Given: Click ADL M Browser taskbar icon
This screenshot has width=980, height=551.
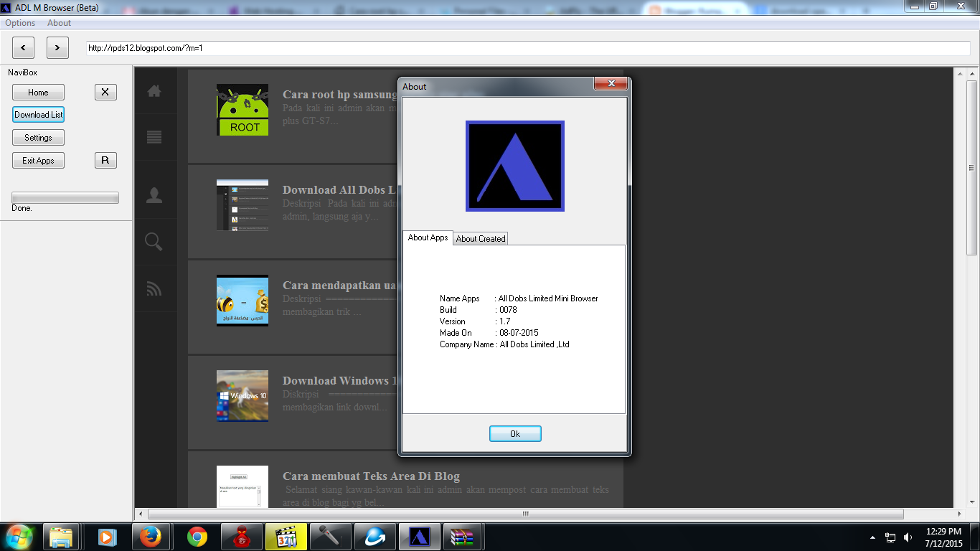Looking at the screenshot, I should (419, 537).
